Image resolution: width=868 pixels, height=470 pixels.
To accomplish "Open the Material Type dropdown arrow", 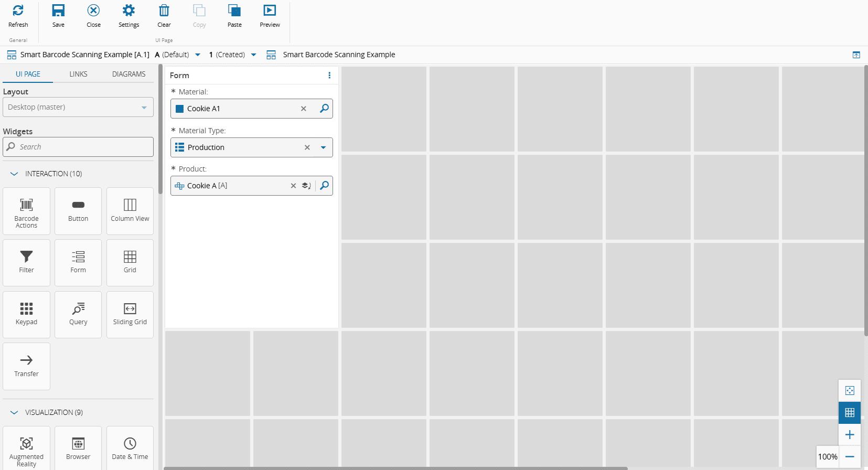I will coord(324,147).
